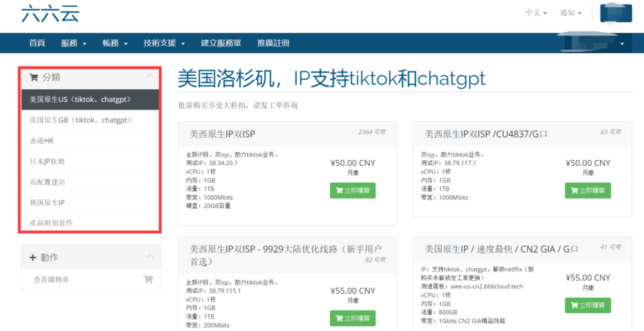The height and width of the screenshot is (331, 644).
Task: Collapse the 分類 panel with its chevron
Action: pos(150,77)
